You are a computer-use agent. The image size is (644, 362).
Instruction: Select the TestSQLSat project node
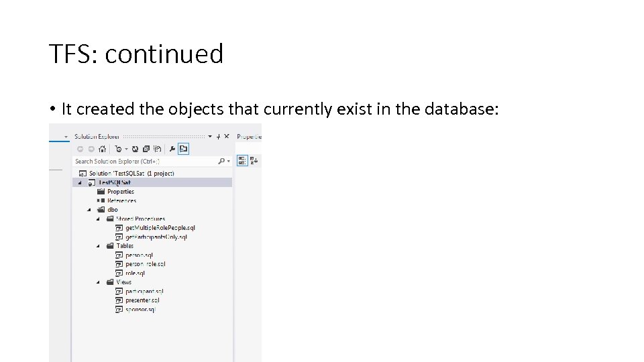[x=115, y=182]
